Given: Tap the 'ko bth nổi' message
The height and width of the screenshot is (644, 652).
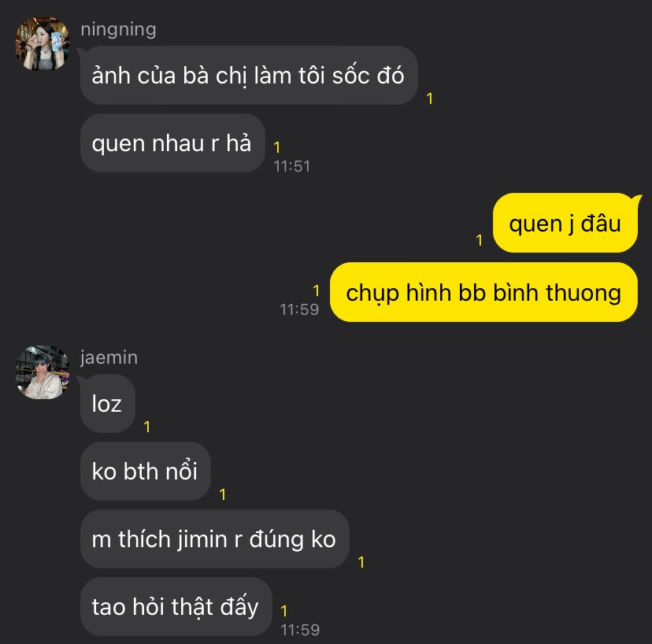Looking at the screenshot, I should [146, 472].
